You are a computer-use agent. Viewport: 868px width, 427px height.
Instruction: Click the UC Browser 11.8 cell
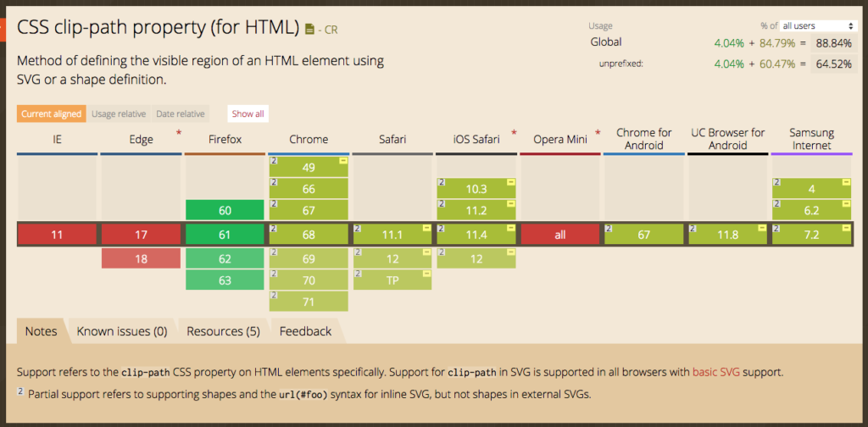pos(728,235)
